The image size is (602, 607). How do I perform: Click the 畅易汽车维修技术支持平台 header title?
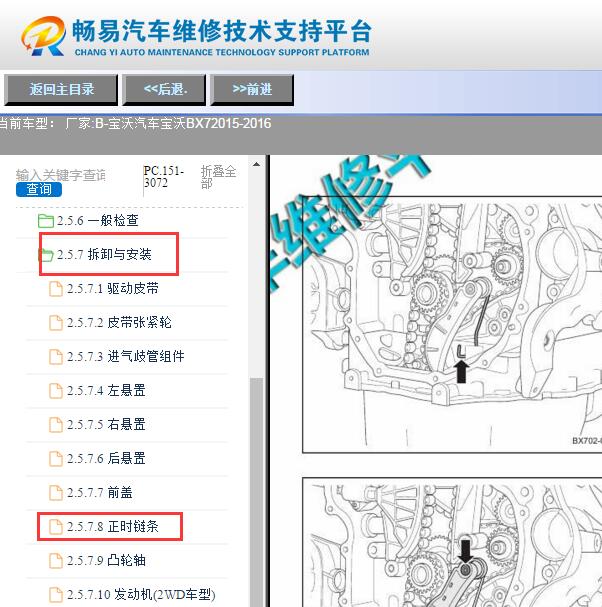(x=222, y=31)
